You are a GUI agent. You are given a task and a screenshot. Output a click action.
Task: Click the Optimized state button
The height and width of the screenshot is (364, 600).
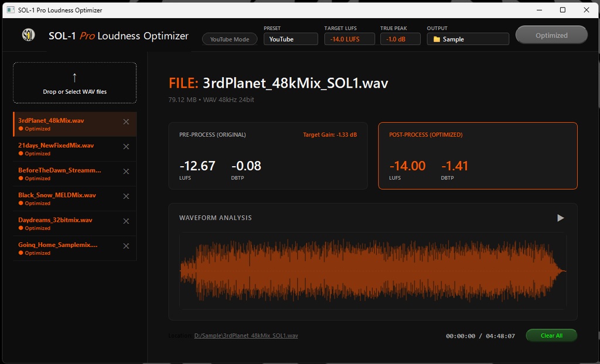click(551, 35)
